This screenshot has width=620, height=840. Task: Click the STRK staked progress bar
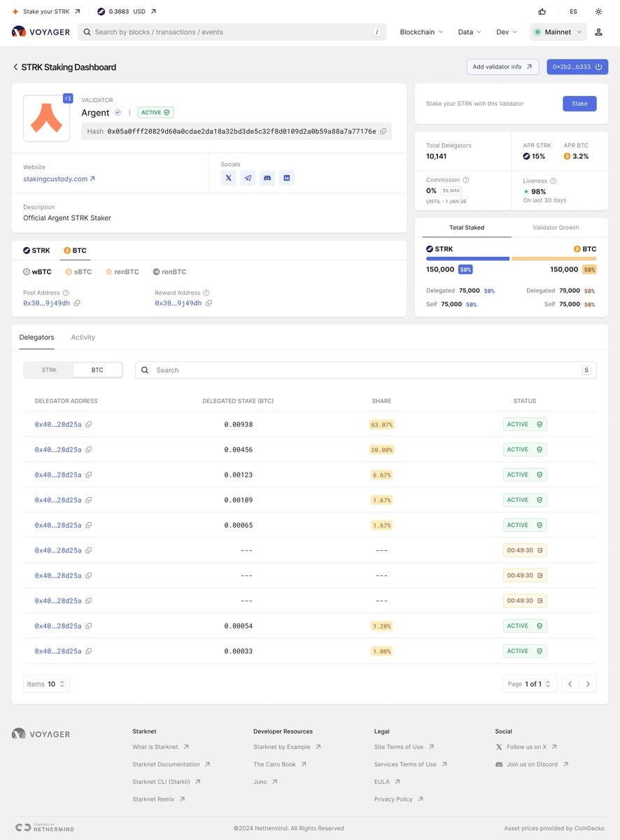coord(467,258)
